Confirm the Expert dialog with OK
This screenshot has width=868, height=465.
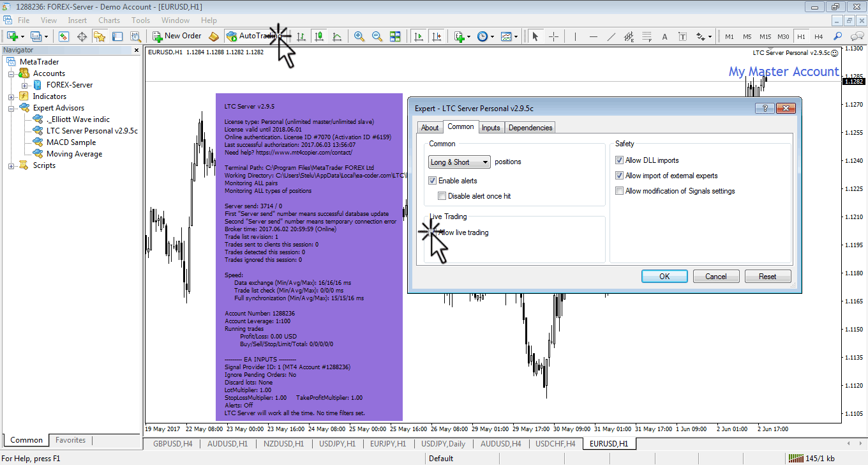point(664,277)
